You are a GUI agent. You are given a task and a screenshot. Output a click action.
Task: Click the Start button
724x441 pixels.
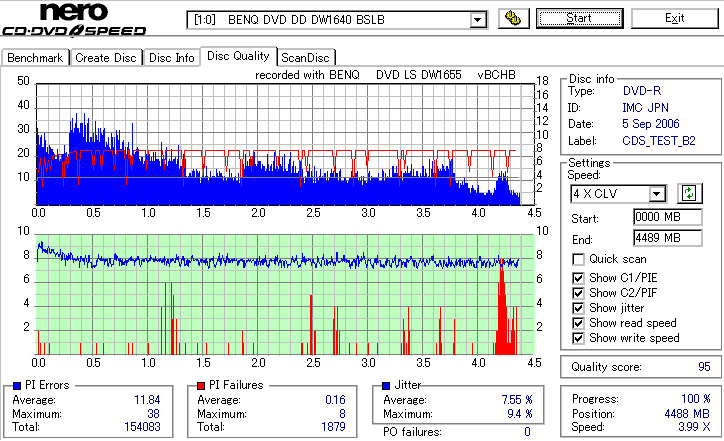point(579,18)
